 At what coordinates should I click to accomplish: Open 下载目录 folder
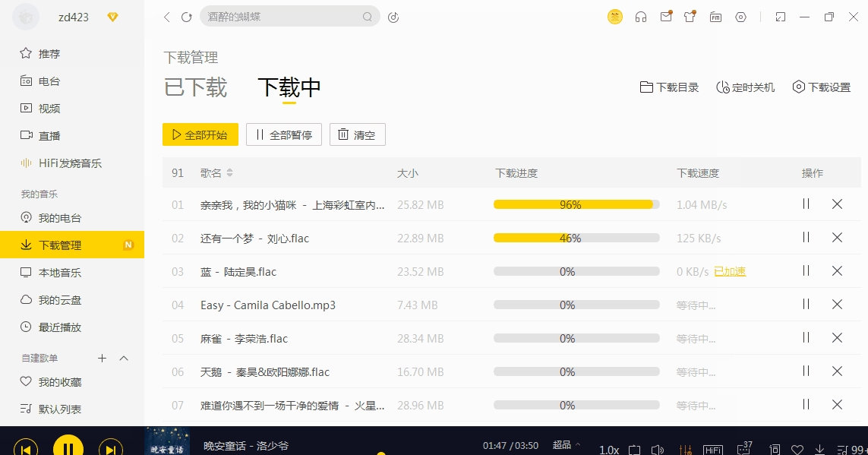669,87
